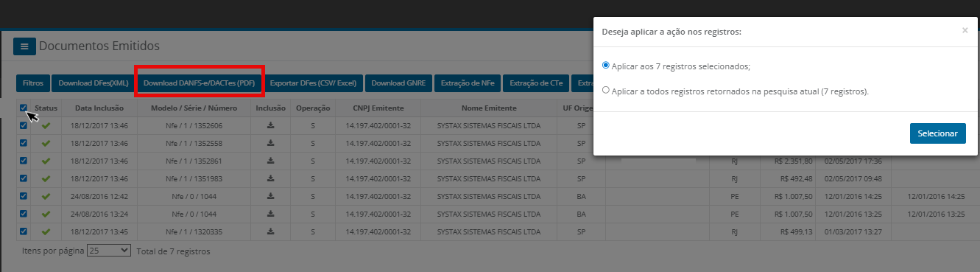
Task: Click the text 'Total de 7 registros'
Action: click(x=173, y=251)
